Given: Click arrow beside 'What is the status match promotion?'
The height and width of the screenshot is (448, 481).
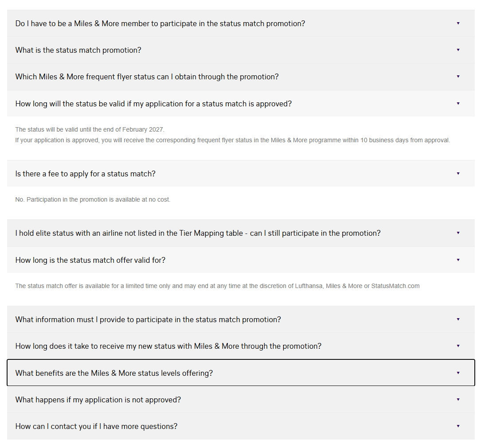Looking at the screenshot, I should (458, 50).
